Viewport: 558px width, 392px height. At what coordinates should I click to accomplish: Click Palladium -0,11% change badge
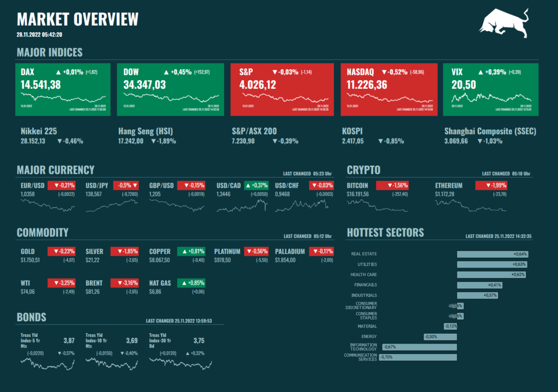(322, 251)
